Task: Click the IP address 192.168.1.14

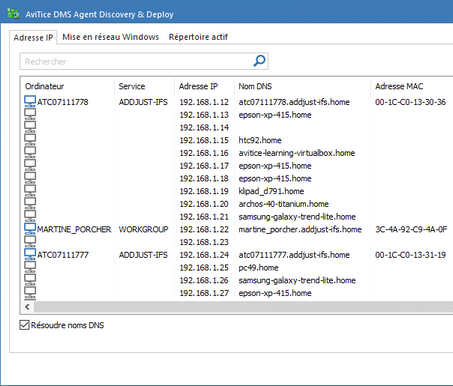Action: point(204,128)
